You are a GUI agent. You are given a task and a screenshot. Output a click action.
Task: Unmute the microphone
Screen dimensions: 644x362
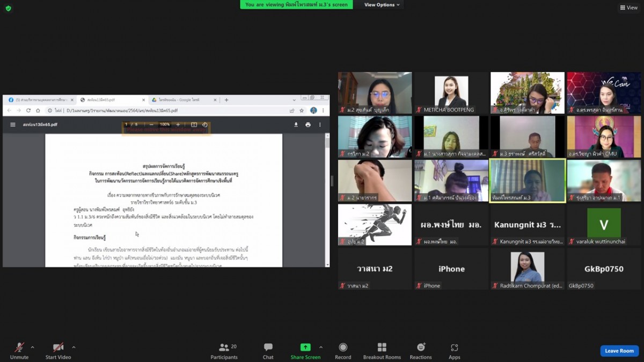point(19,351)
